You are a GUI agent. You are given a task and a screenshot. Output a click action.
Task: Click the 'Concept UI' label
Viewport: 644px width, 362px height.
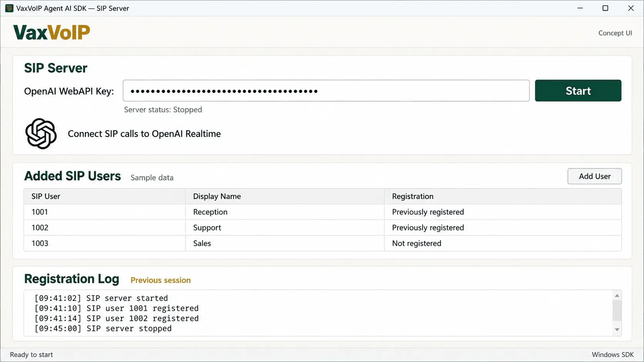coord(615,33)
